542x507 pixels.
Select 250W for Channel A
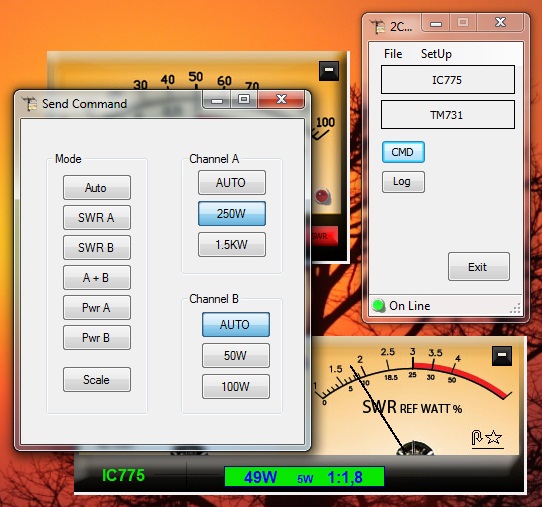(232, 214)
